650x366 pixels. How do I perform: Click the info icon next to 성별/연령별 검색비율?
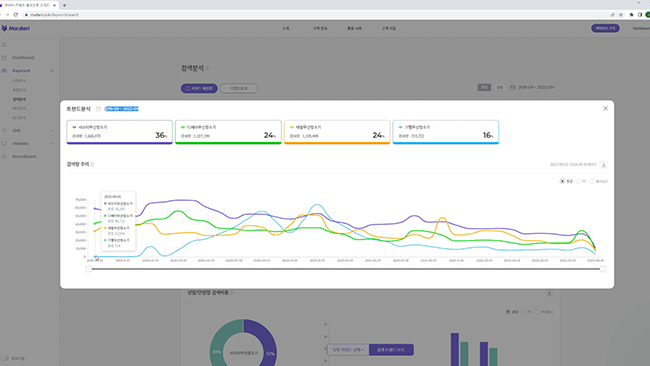point(232,293)
